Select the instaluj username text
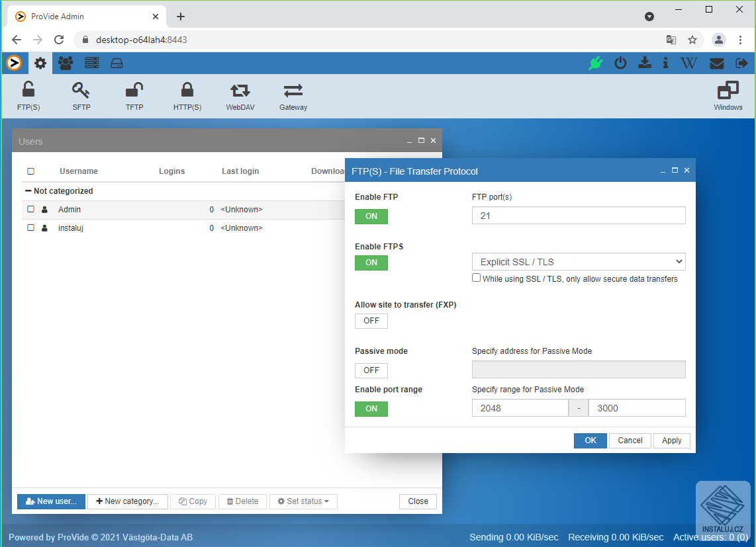756x547 pixels. (x=70, y=228)
